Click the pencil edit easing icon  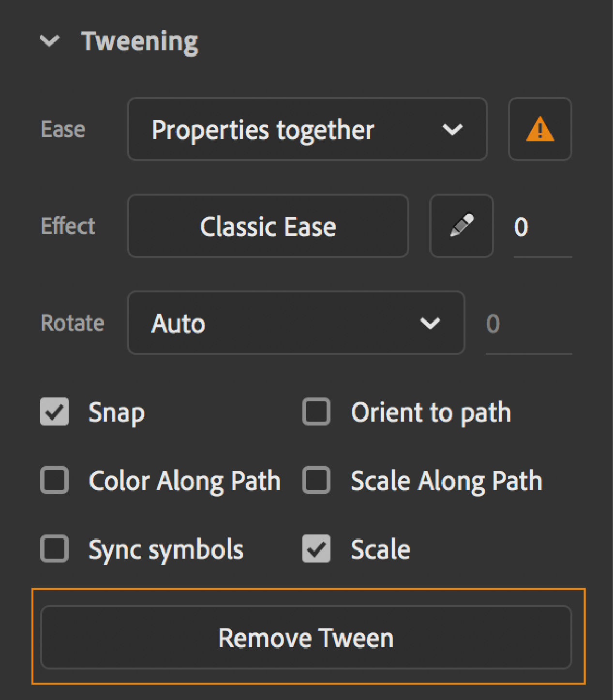(x=462, y=226)
